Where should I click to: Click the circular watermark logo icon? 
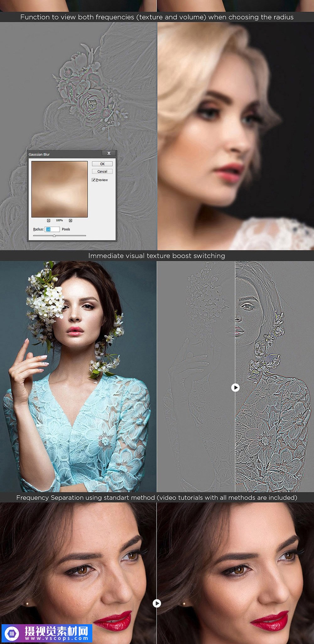[x=12, y=633]
